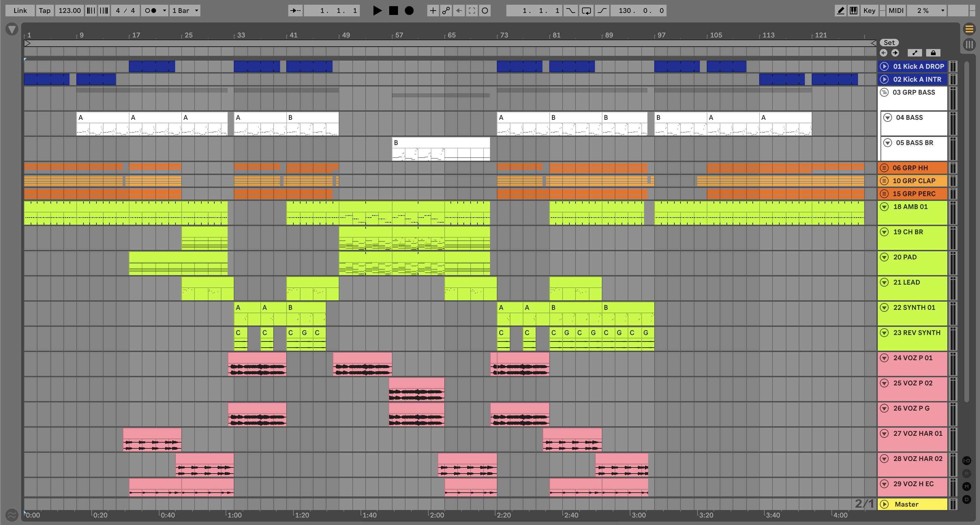Click the Arrangement Record circle button
Image resolution: width=980 pixels, height=525 pixels.
pyautogui.click(x=409, y=11)
